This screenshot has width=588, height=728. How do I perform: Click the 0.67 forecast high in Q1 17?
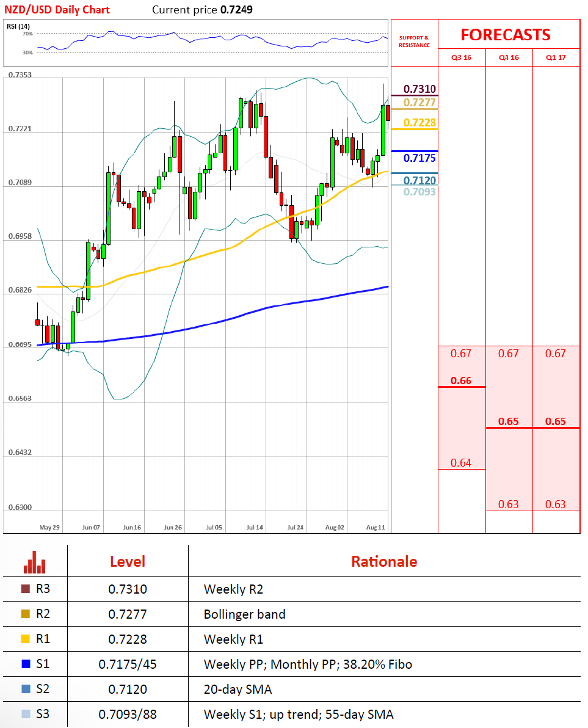(556, 354)
